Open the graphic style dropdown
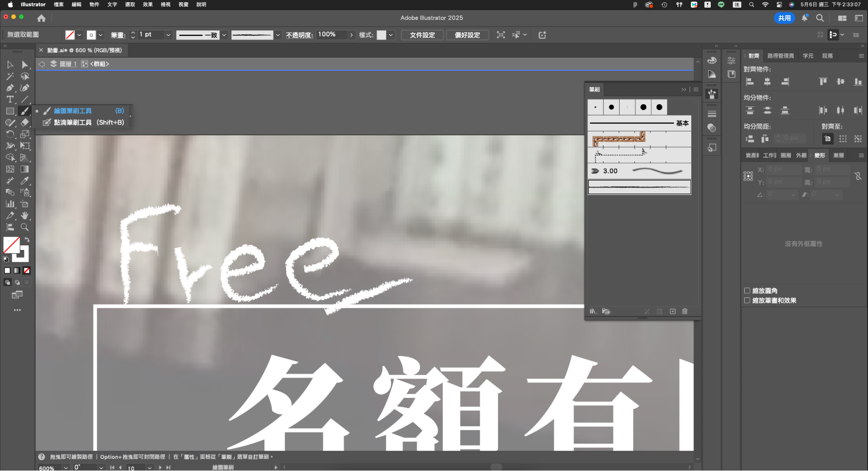 pyautogui.click(x=391, y=35)
